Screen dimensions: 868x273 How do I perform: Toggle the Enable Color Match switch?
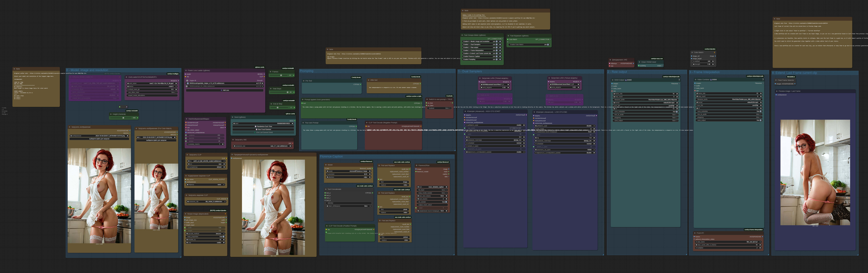[548, 44]
